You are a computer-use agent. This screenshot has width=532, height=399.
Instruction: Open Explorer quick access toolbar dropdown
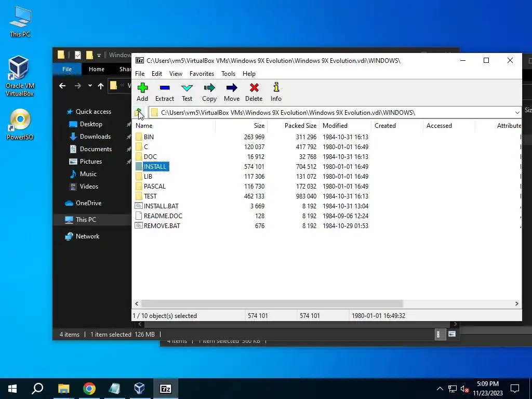coord(99,55)
